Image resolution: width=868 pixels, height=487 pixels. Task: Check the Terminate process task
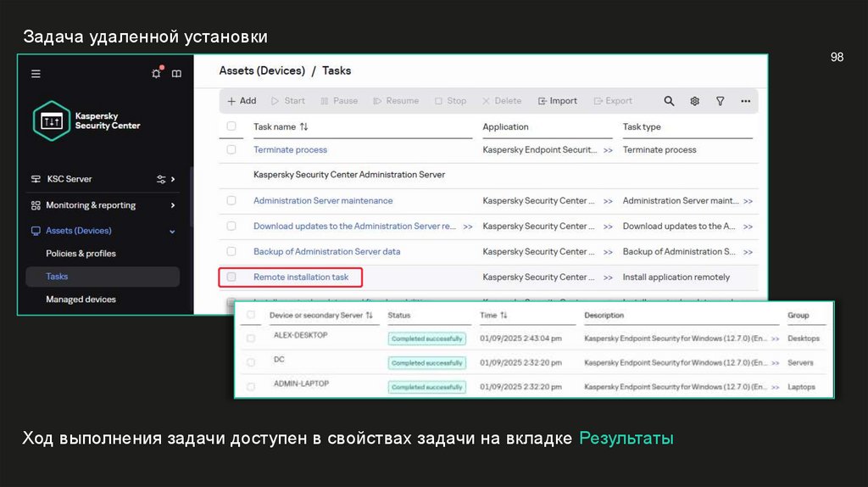click(x=231, y=149)
